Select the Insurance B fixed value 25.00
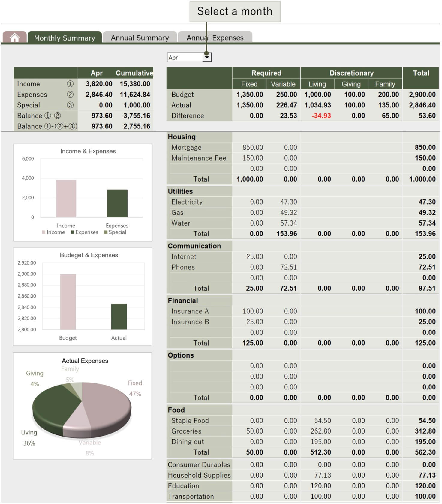The image size is (442, 504). click(x=254, y=322)
